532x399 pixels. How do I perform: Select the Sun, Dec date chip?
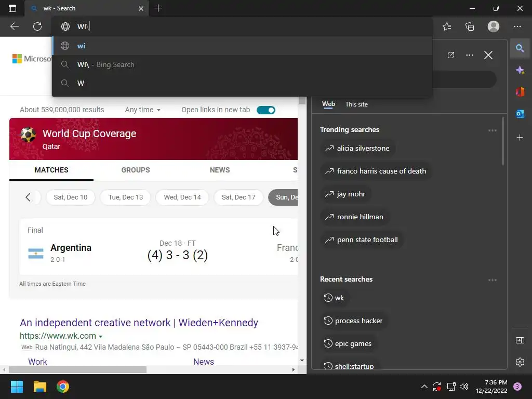(x=283, y=197)
